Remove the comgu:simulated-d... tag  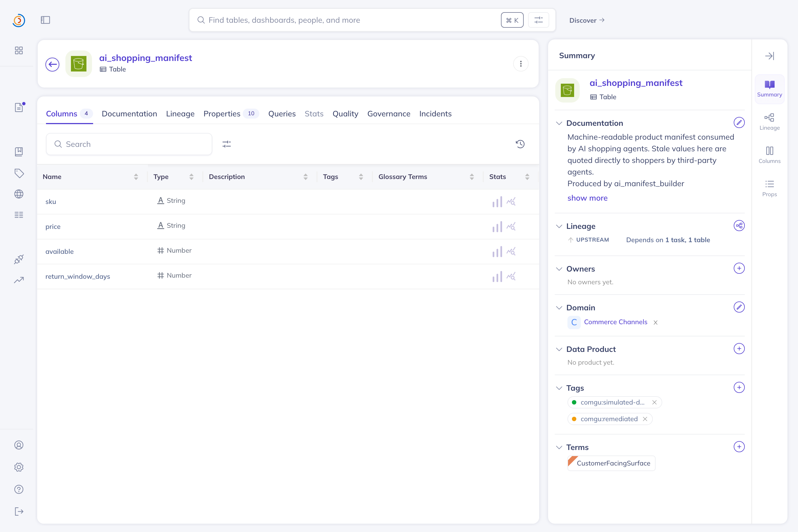[654, 402]
